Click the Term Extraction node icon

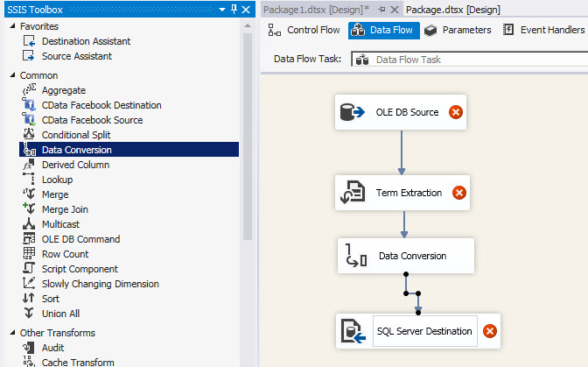click(353, 193)
